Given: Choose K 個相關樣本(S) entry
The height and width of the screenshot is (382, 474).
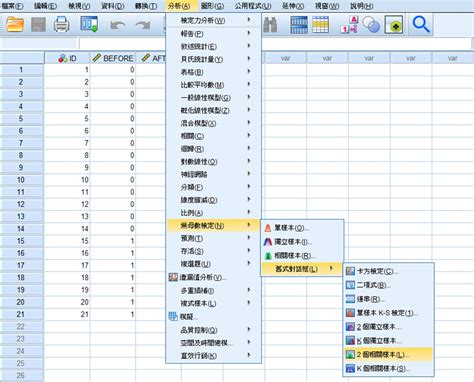Looking at the screenshot, I should [389, 368].
